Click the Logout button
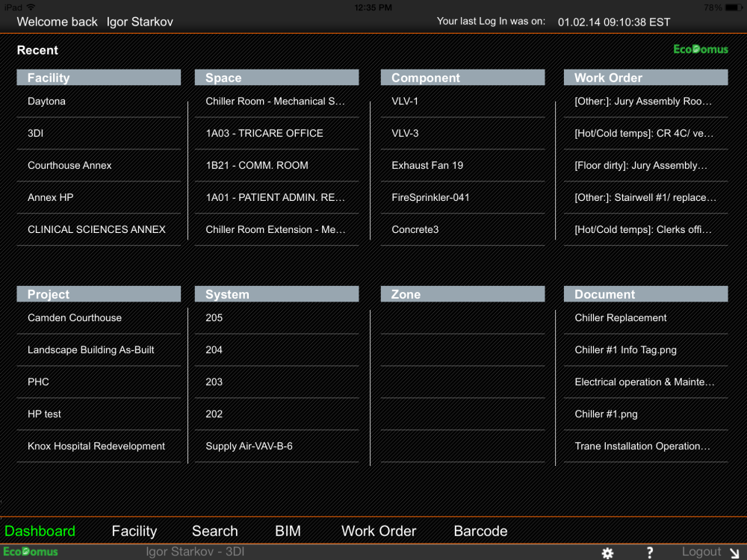Image resolution: width=747 pixels, height=560 pixels. click(x=701, y=551)
